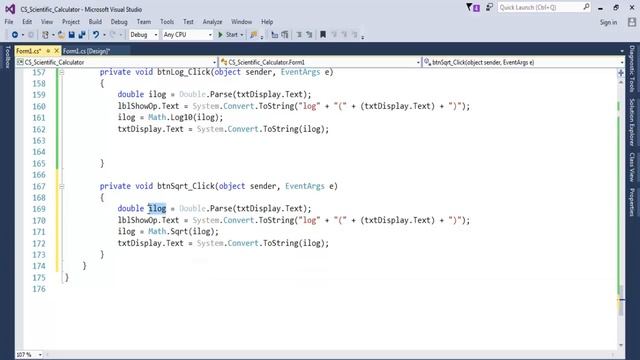Open the View menu
Viewport: 640px width, 360px height.
[x=47, y=22]
